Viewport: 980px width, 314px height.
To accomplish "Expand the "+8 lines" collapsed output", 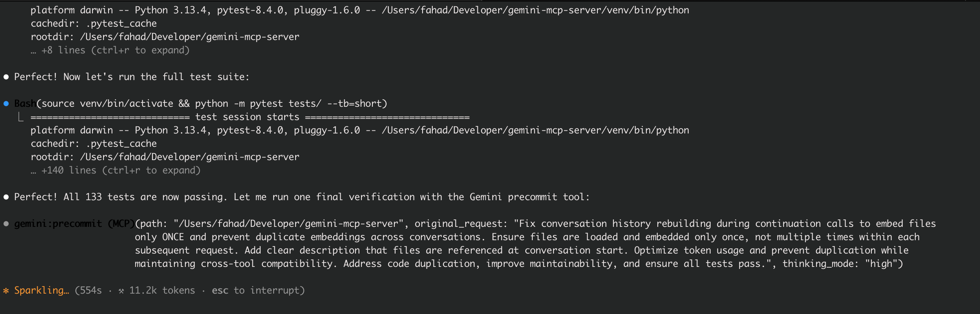I will click(x=115, y=50).
